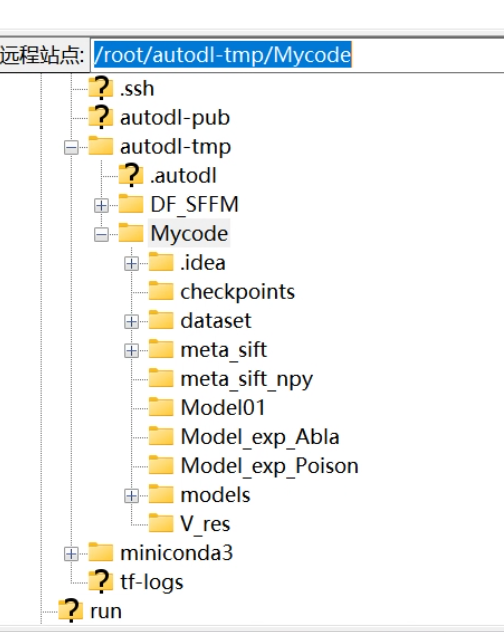Select the run folder label
The height and width of the screenshot is (632, 504).
(x=106, y=612)
